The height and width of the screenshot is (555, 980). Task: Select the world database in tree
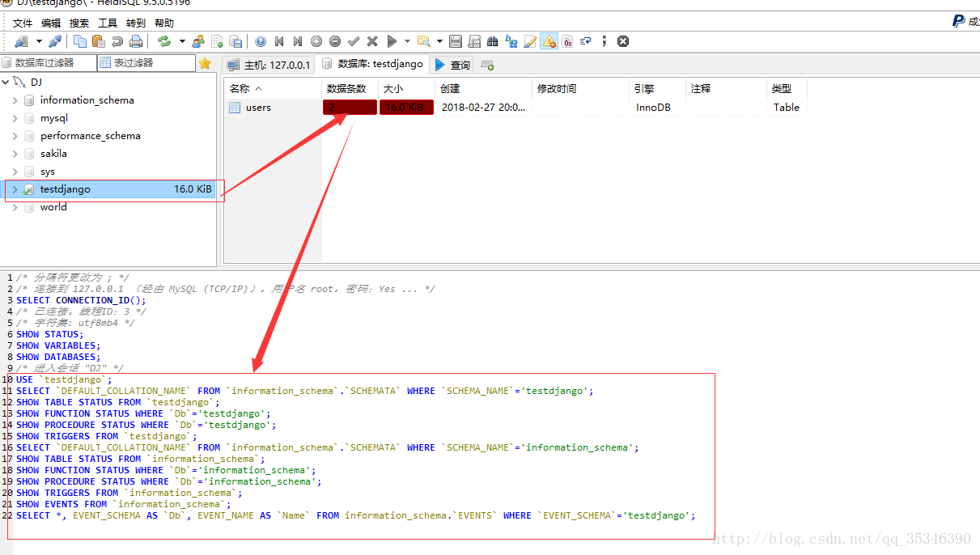click(x=53, y=207)
